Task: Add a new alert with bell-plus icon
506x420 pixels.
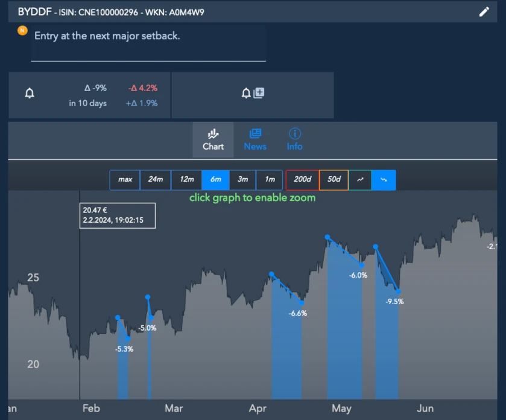Action: coord(253,93)
